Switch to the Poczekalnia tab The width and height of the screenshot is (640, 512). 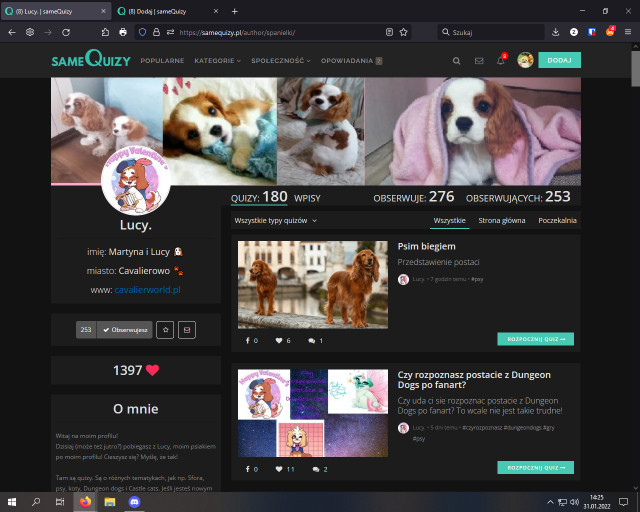pos(557,220)
